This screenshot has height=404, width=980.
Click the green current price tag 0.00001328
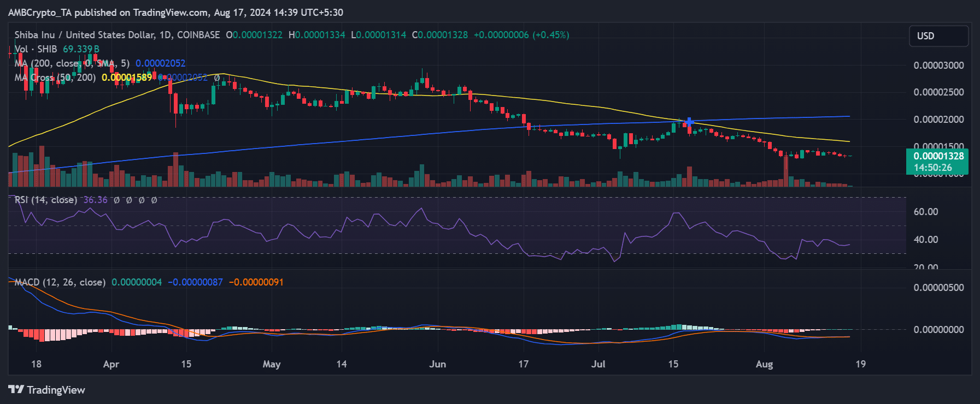pos(937,156)
